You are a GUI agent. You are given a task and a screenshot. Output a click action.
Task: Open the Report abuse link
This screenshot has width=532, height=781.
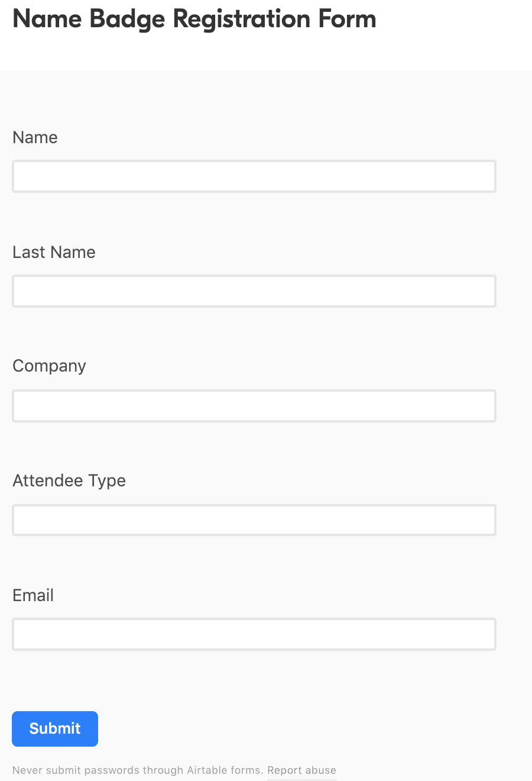[x=301, y=770]
